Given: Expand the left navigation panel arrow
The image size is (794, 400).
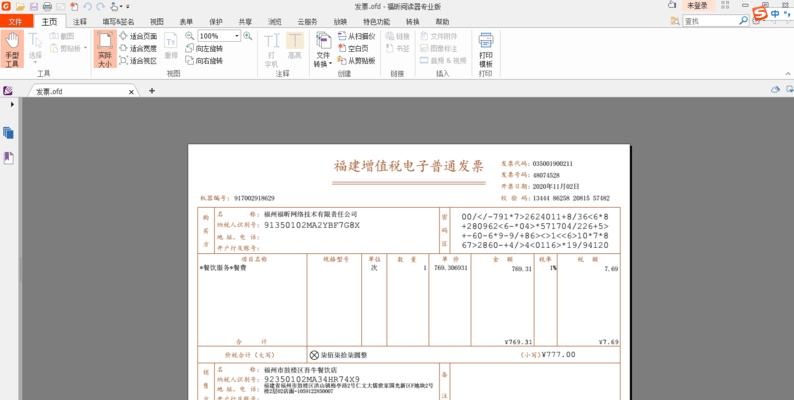Looking at the screenshot, I should [12, 104].
